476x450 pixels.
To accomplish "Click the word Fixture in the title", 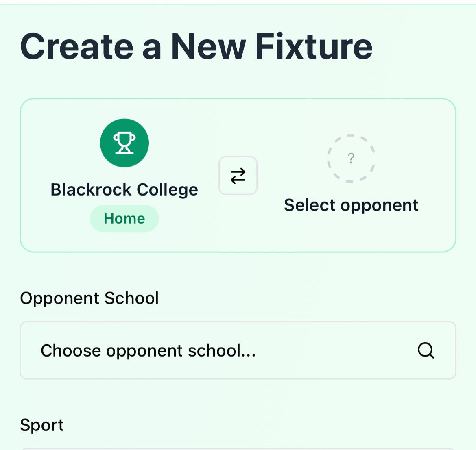I will tap(314, 46).
